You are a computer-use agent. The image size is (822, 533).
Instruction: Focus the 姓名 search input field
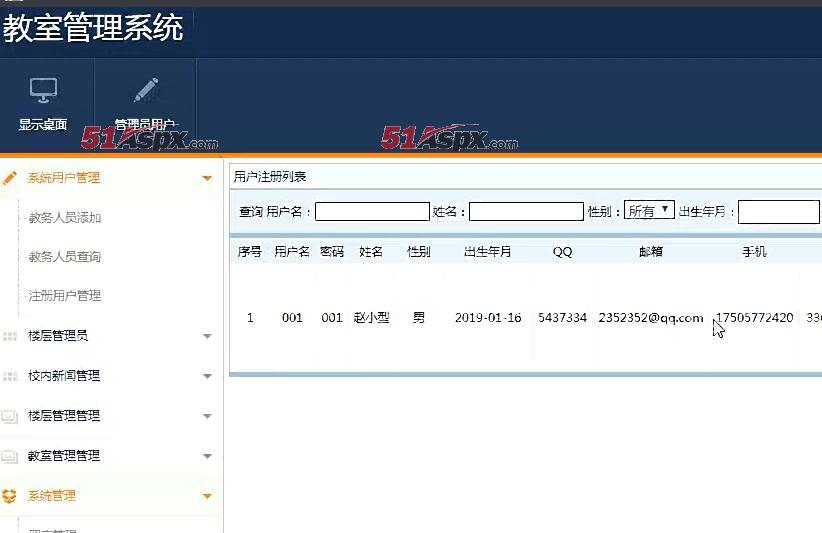[526, 212]
